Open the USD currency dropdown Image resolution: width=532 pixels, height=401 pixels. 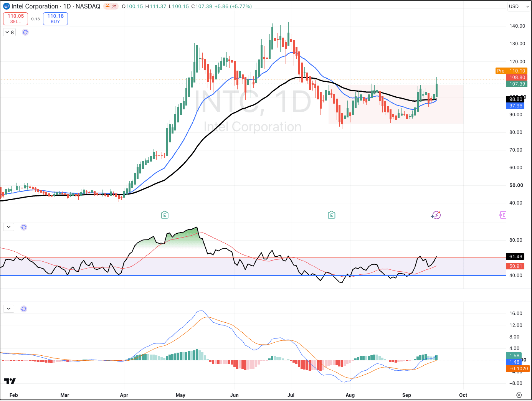(x=519, y=7)
